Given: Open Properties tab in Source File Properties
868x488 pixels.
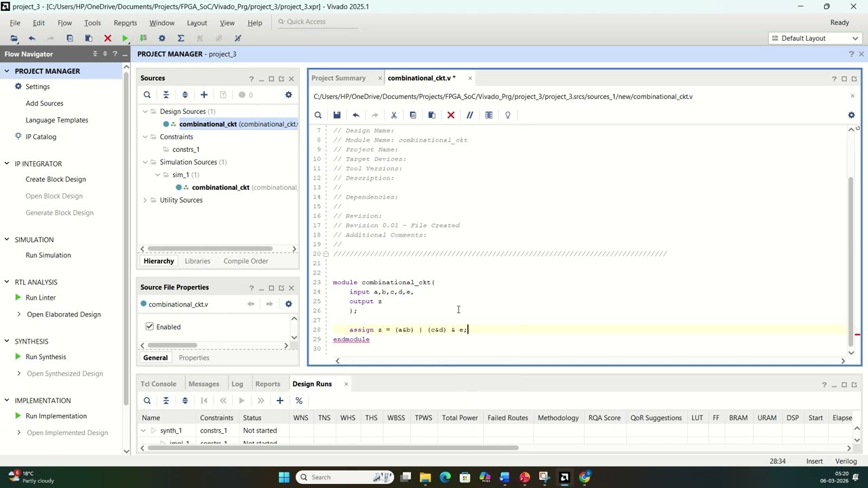Looking at the screenshot, I should click(x=194, y=358).
